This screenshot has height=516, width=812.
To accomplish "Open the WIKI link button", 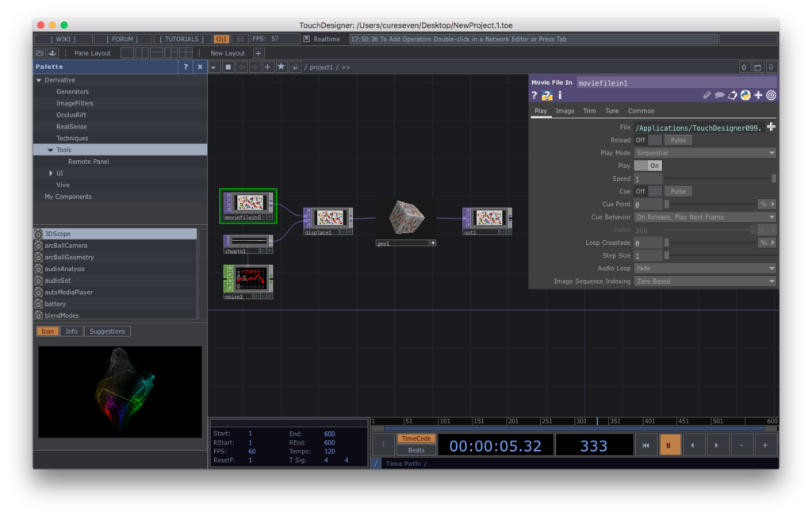I will point(63,39).
